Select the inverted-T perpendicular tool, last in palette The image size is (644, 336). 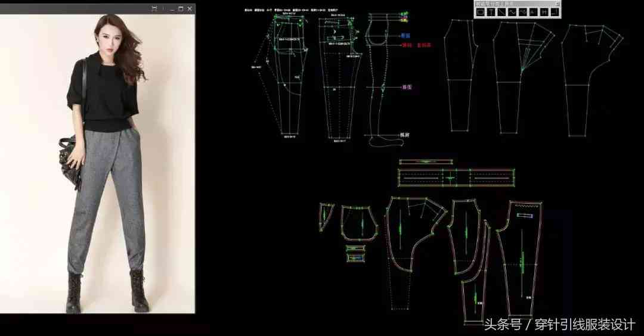pos(554,12)
